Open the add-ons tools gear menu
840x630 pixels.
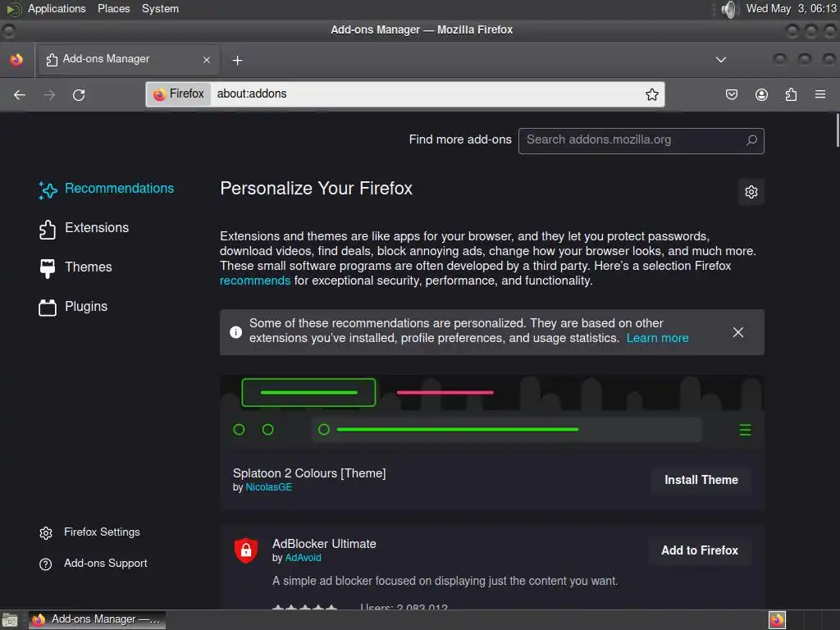click(x=751, y=192)
